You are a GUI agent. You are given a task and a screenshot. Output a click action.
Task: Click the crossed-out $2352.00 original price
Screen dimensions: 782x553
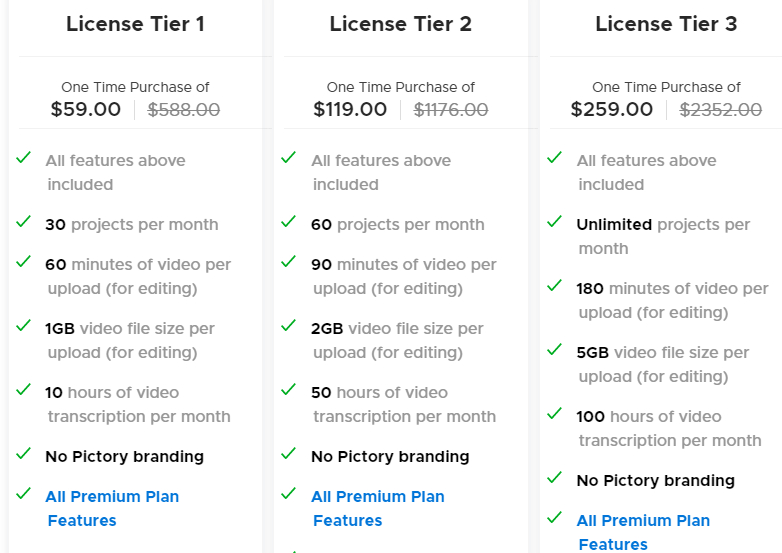point(721,110)
